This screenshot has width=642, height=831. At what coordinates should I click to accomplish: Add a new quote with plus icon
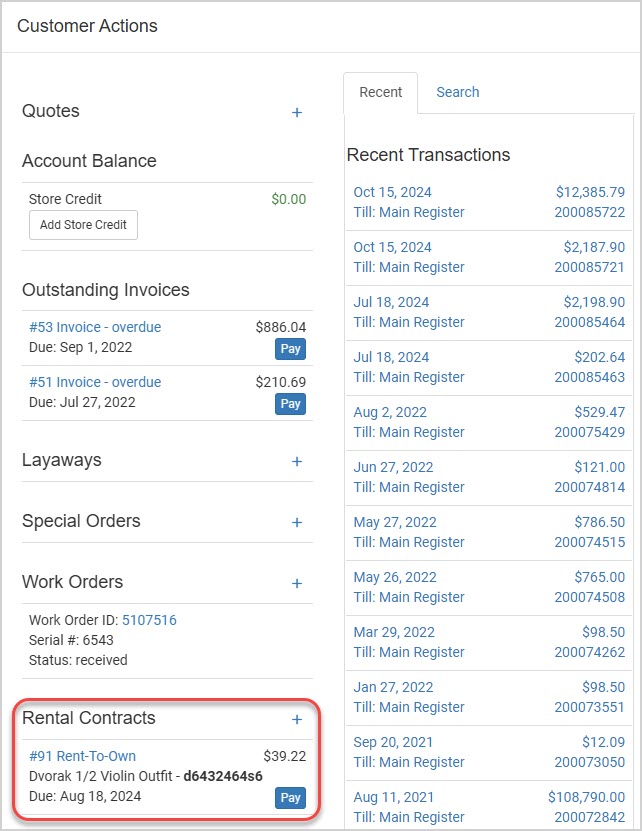pyautogui.click(x=297, y=112)
